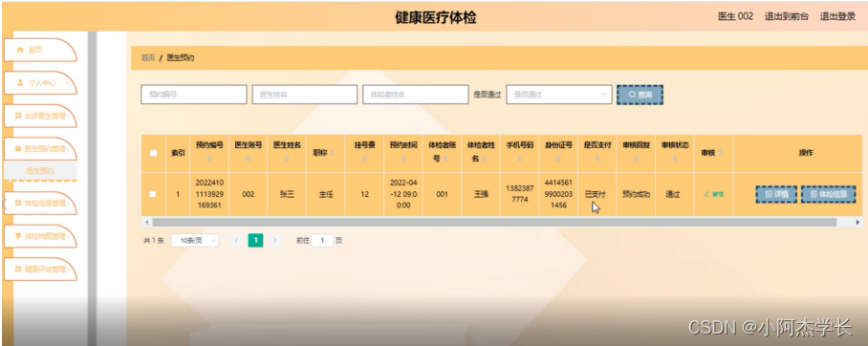
Task: Expand the 体检档案管理 sidebar menu
Action: click(x=40, y=236)
